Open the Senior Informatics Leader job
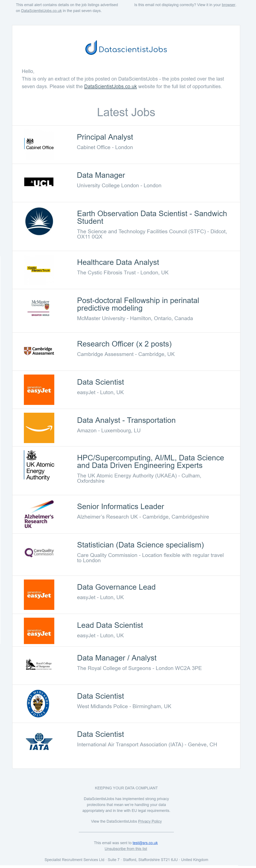The height and width of the screenshot is (868, 256). pos(120,507)
